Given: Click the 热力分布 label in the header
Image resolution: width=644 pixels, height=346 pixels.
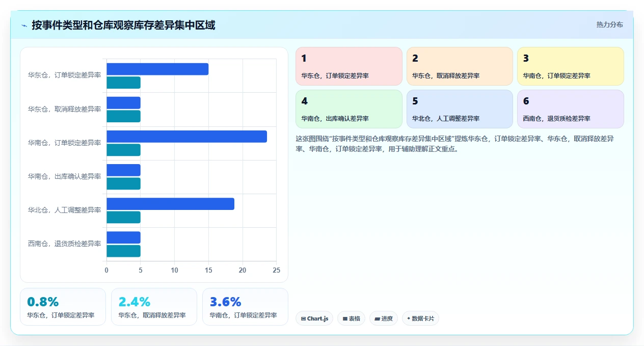Looking at the screenshot, I should [x=609, y=24].
